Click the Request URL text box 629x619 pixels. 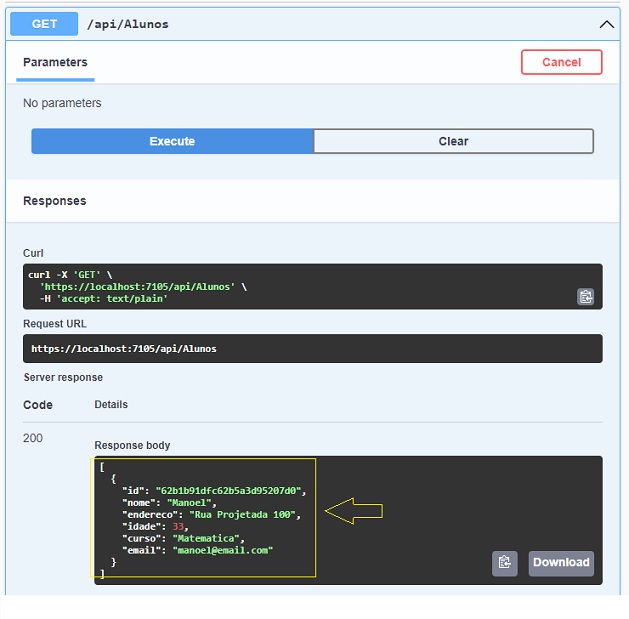click(312, 349)
